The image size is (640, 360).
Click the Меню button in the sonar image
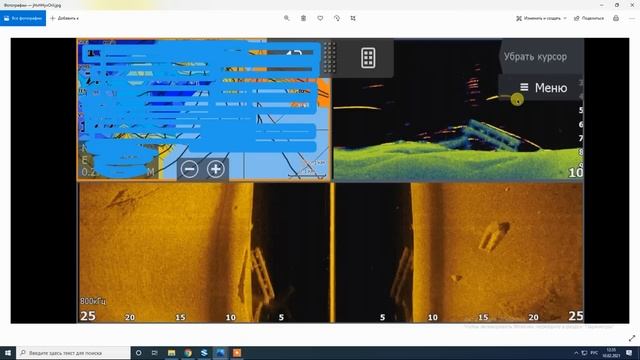click(543, 87)
